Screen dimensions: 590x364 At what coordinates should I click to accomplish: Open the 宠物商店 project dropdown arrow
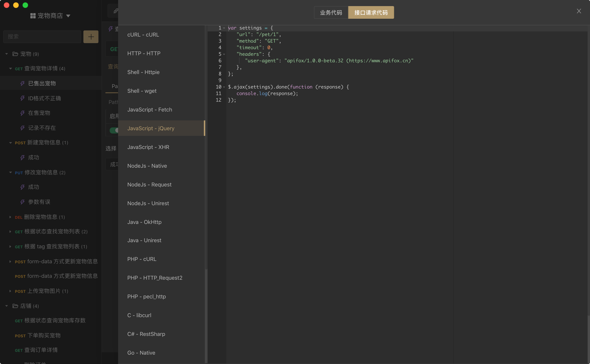coord(68,16)
